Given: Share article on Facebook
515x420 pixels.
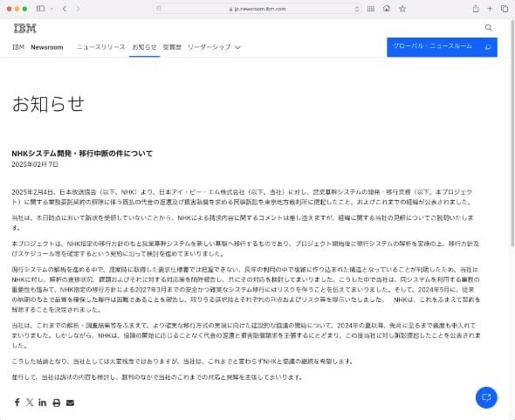Looking at the screenshot, I should pyautogui.click(x=17, y=403).
